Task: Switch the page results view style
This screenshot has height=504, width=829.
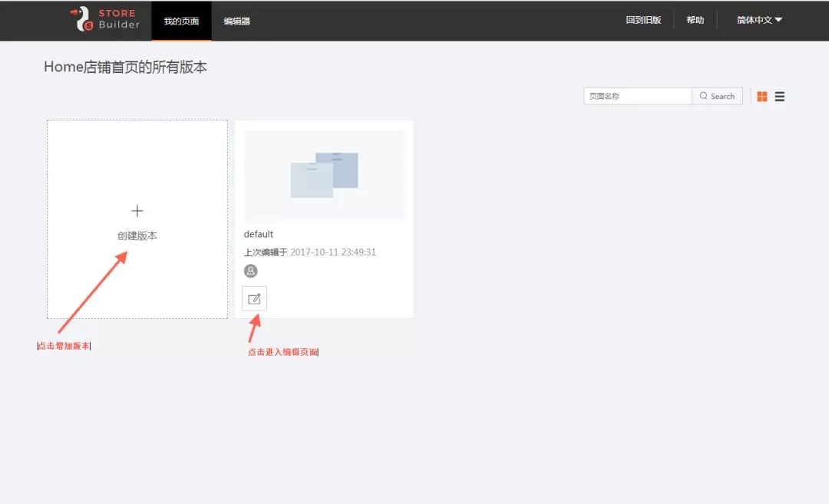Action: tap(780, 95)
